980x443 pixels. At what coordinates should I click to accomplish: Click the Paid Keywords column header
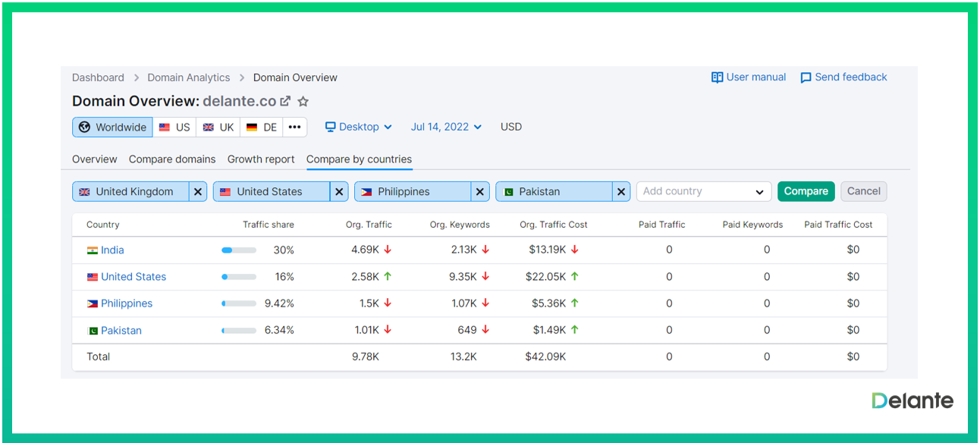(x=752, y=225)
